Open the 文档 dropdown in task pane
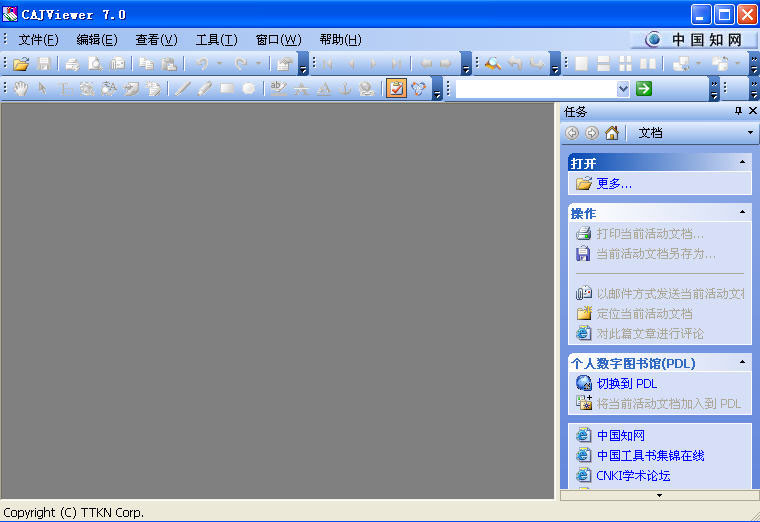This screenshot has width=760, height=522. [750, 133]
